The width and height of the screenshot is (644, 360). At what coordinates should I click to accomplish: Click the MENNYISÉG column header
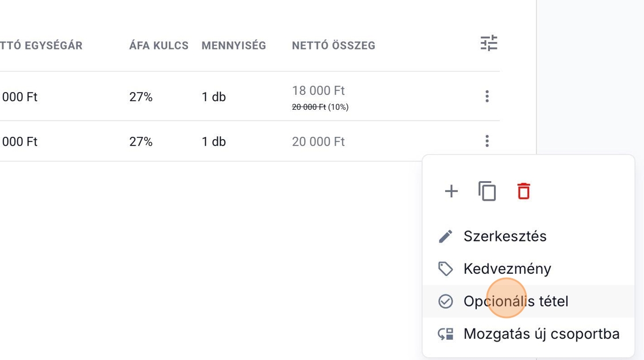233,45
